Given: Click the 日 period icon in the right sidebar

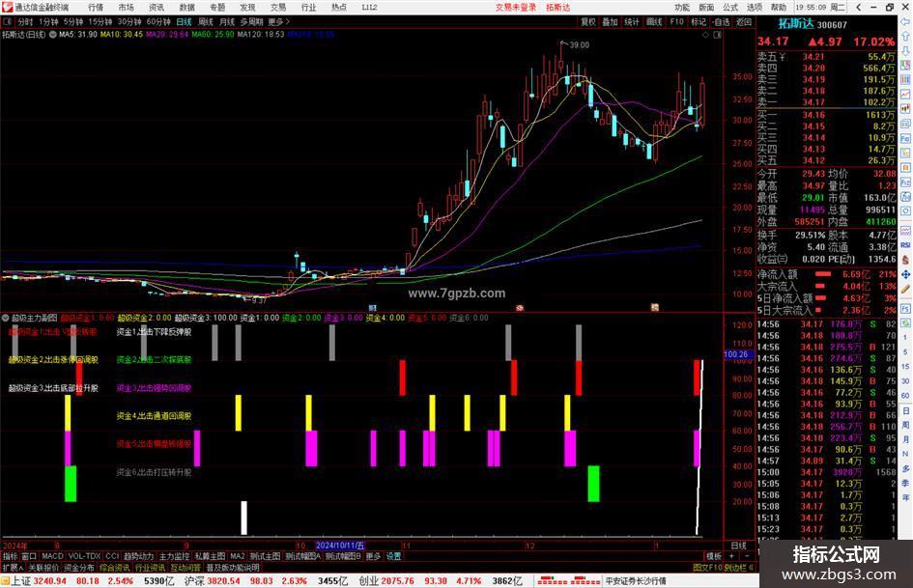Looking at the screenshot, I should 905,410.
